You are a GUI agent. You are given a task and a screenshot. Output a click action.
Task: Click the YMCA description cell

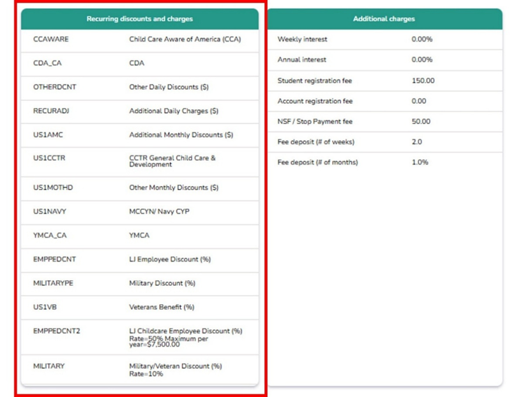click(139, 236)
